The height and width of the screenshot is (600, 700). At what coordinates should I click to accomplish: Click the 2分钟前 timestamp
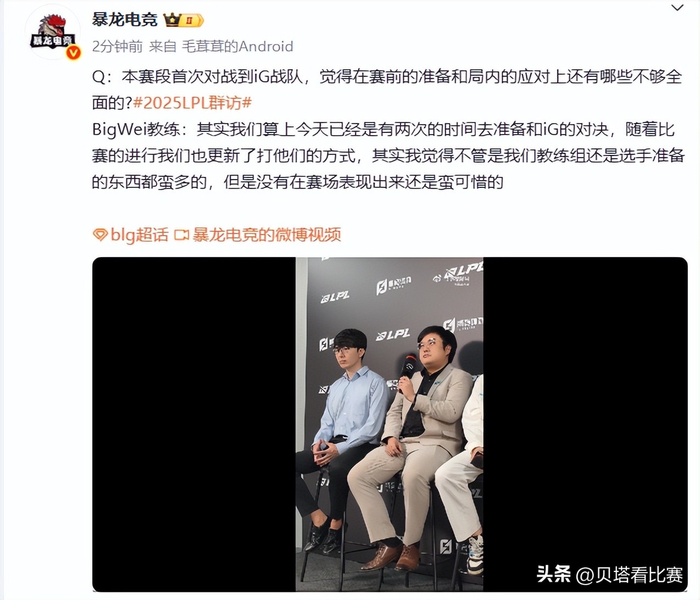[x=117, y=46]
